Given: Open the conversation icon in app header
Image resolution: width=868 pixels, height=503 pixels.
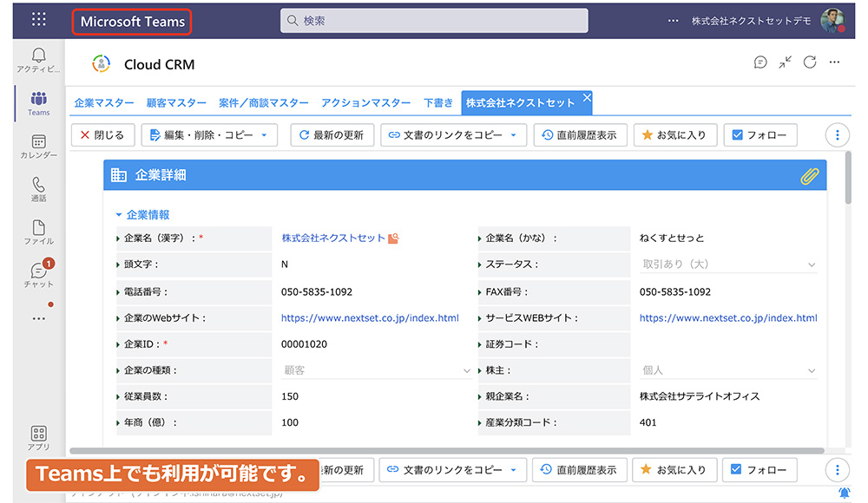Looking at the screenshot, I should point(760,62).
